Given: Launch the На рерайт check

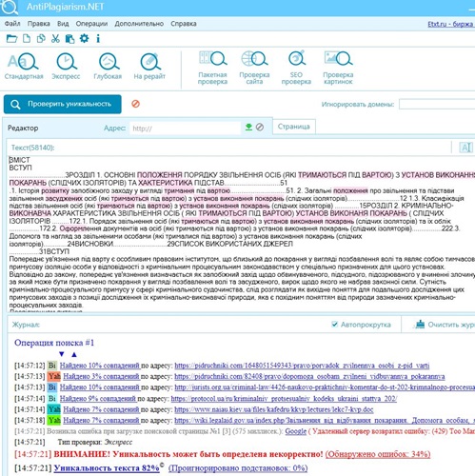Looking at the screenshot, I should point(149,66).
